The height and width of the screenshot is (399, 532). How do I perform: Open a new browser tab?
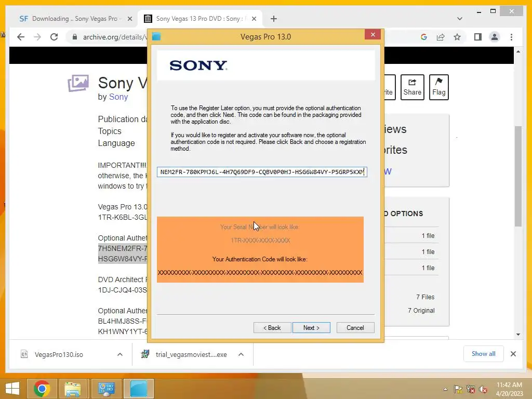coord(274,19)
